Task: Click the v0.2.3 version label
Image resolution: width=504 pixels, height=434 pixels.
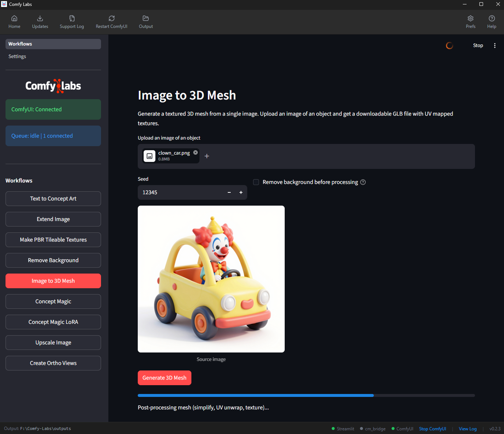Action: pos(495,429)
